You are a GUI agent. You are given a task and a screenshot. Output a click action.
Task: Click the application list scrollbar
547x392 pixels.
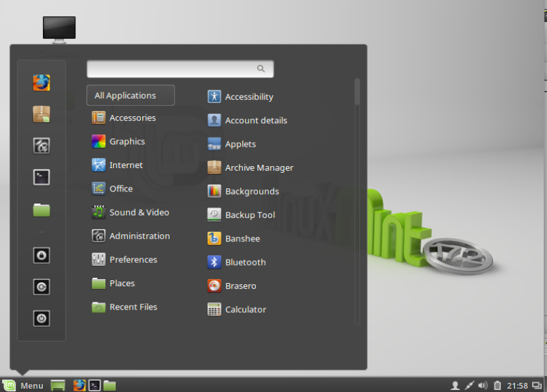click(x=357, y=201)
